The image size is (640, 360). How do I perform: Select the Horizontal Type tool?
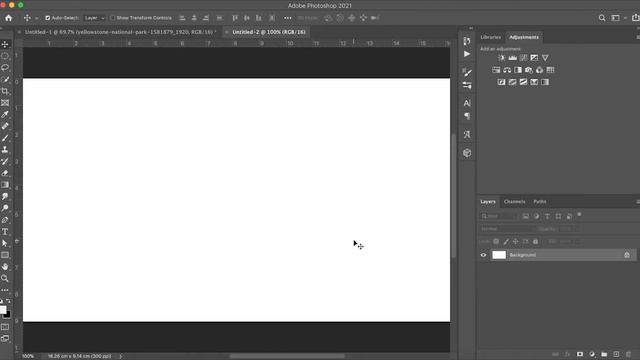tap(5, 231)
